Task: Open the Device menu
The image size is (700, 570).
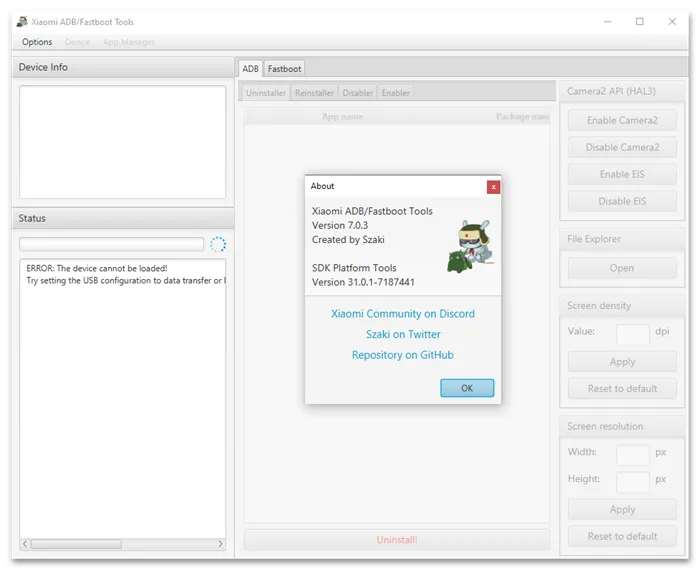Action: pos(77,42)
